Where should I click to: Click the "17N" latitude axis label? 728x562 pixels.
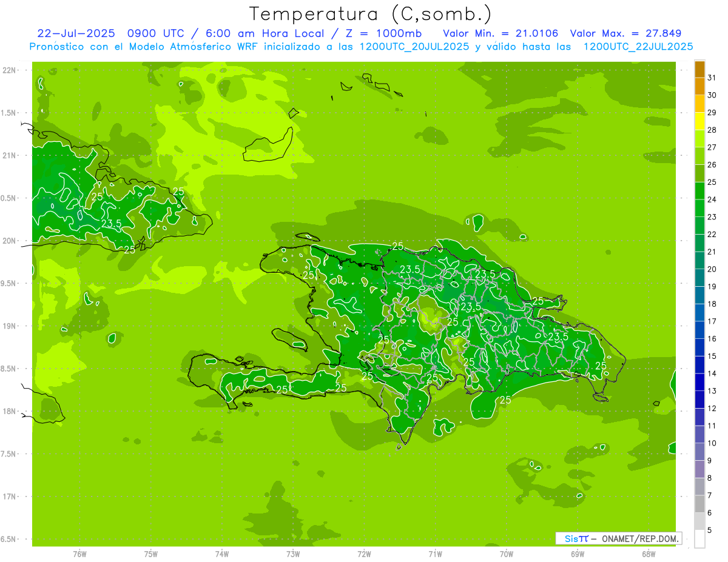point(9,497)
